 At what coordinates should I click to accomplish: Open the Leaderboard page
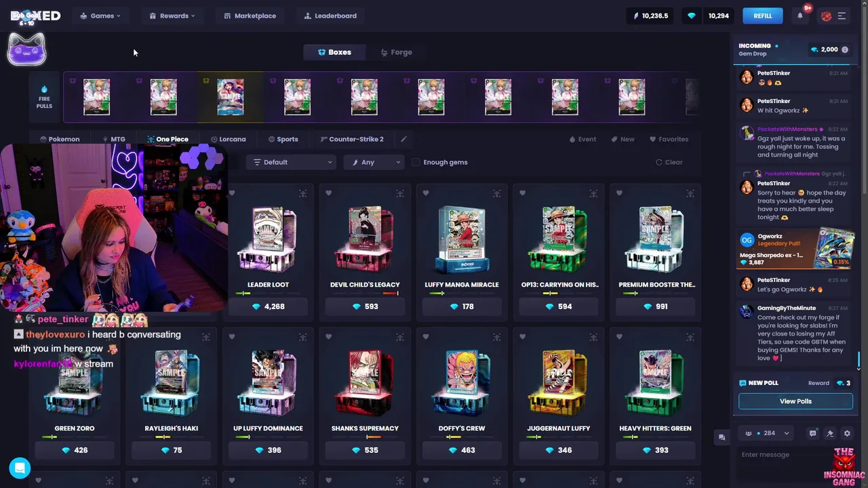pos(331,16)
